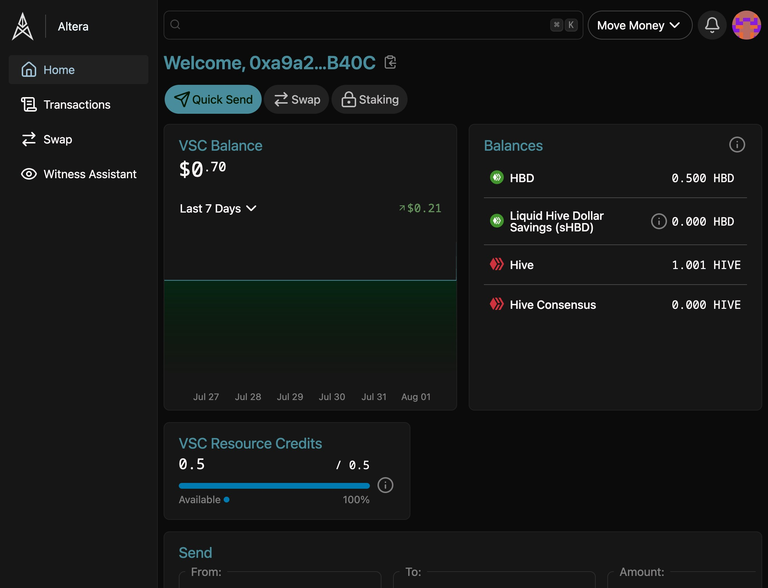Open the Home sidebar item

tap(78, 70)
